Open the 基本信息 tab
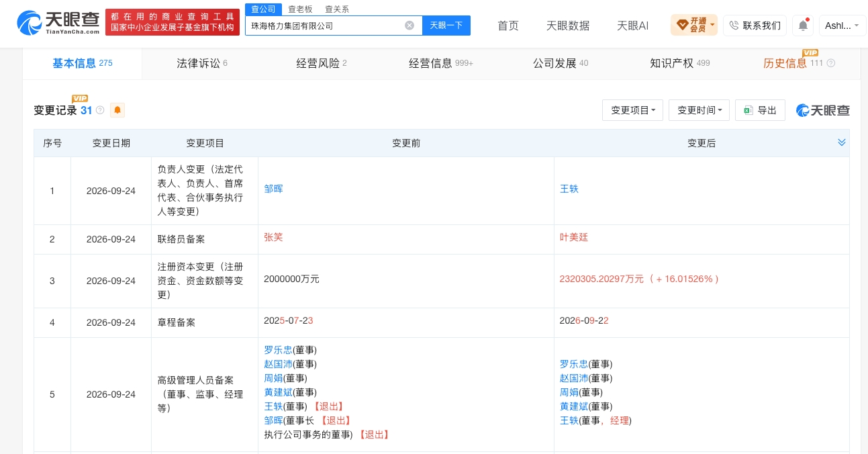This screenshot has width=868, height=454. (x=83, y=63)
